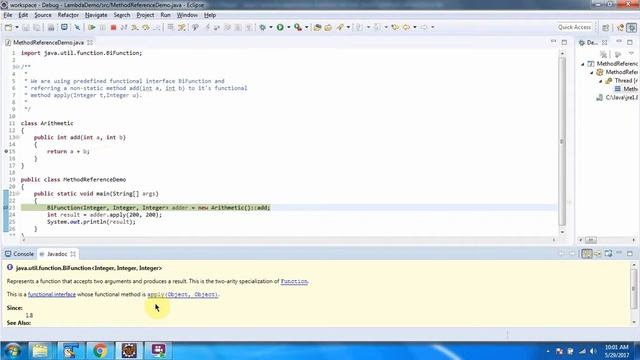Open the apply(Object, Object) link
The image size is (640, 360).
coord(182,294)
